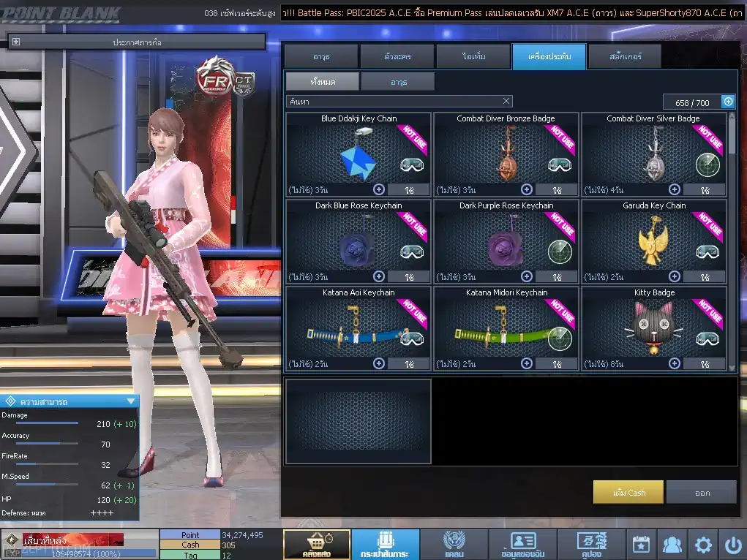Image resolution: width=747 pixels, height=560 pixels.
Task: Open the my info ID card icon
Action: click(522, 544)
